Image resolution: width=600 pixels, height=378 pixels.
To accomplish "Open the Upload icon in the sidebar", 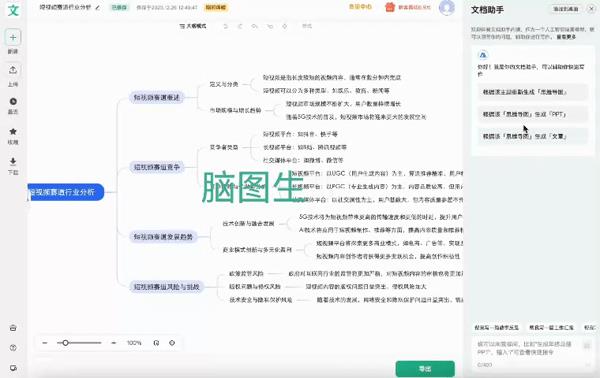I will (x=13, y=70).
